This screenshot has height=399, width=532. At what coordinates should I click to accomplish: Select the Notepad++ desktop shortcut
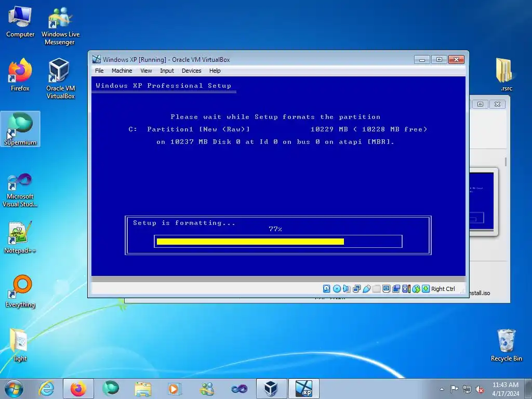pyautogui.click(x=20, y=237)
